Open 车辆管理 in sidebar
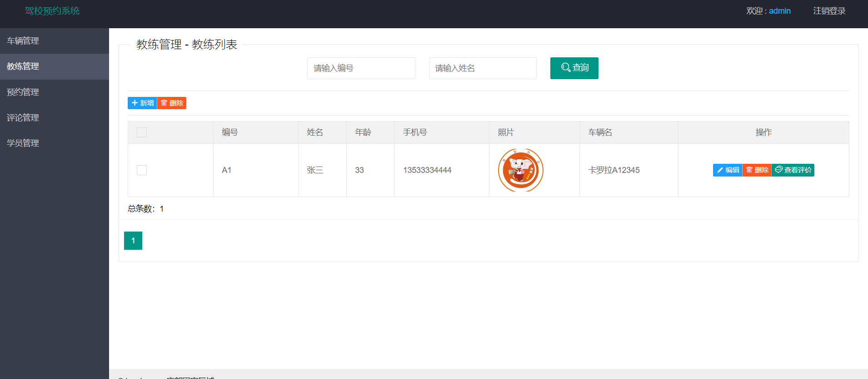 pos(55,41)
